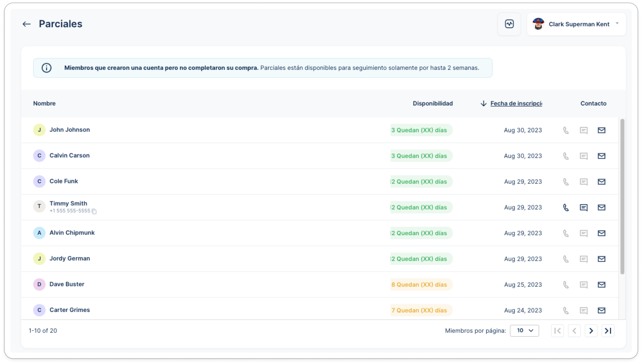The height and width of the screenshot is (364, 642).
Task: Click the phone icon for Cole Funk
Action: pos(566,182)
